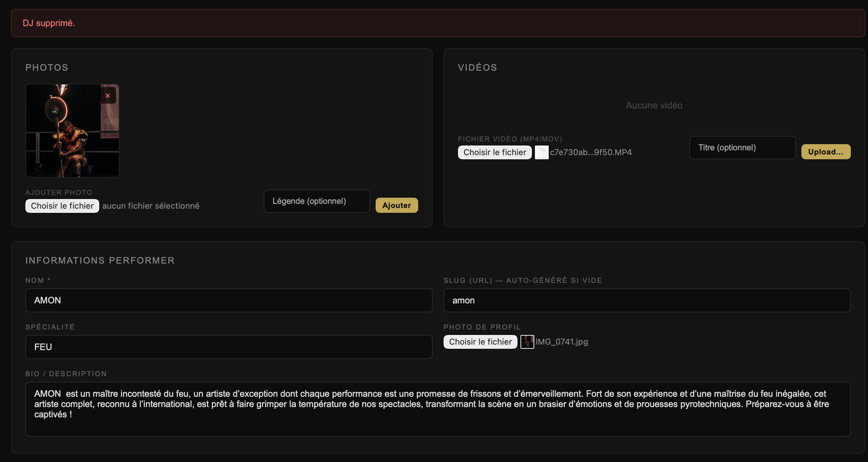This screenshot has width=868, height=462.
Task: Focus the Titre (optionnel) field
Action: [x=742, y=148]
